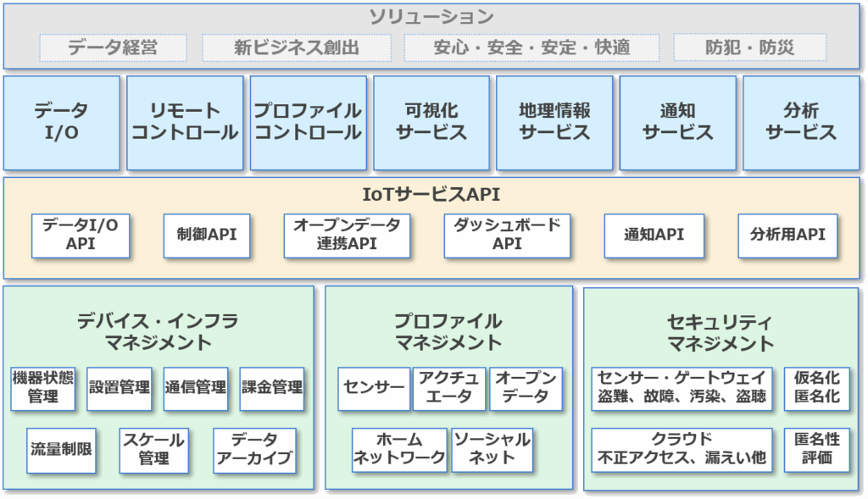Select the 地理情報サービス block
Viewport: 868px width, 499px height.
[554, 123]
